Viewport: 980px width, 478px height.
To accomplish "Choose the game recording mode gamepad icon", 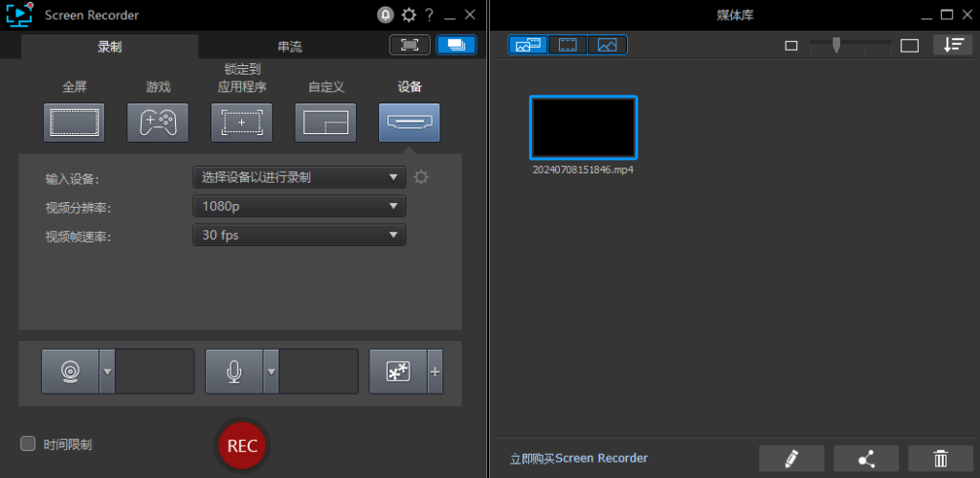I will point(158,122).
